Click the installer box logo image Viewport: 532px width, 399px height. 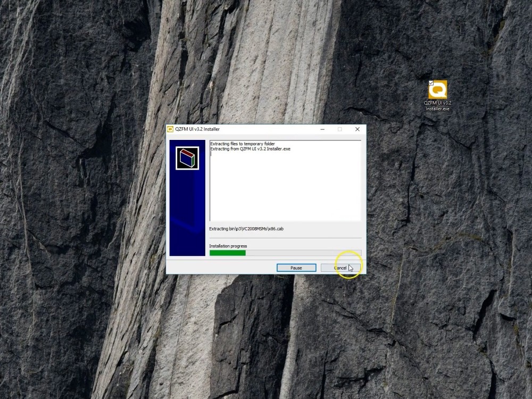tap(187, 158)
